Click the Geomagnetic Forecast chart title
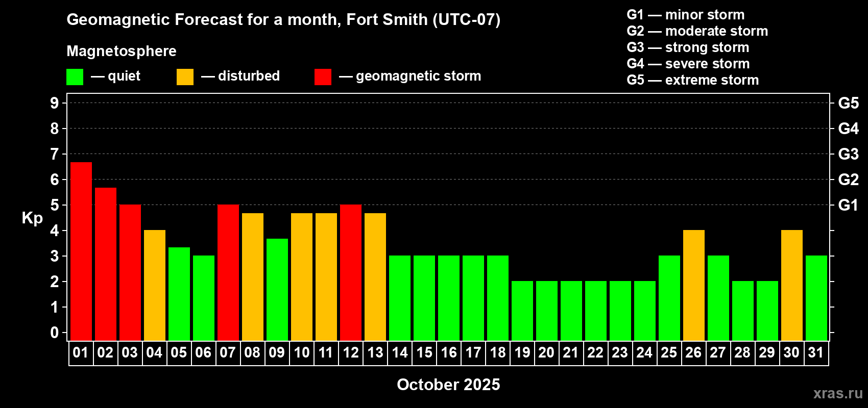 (283, 19)
